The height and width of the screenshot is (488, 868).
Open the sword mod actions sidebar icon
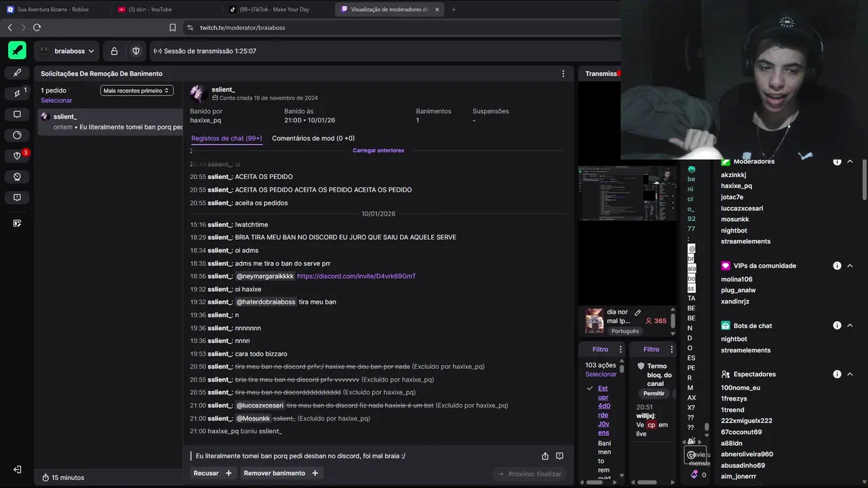pos(17,73)
